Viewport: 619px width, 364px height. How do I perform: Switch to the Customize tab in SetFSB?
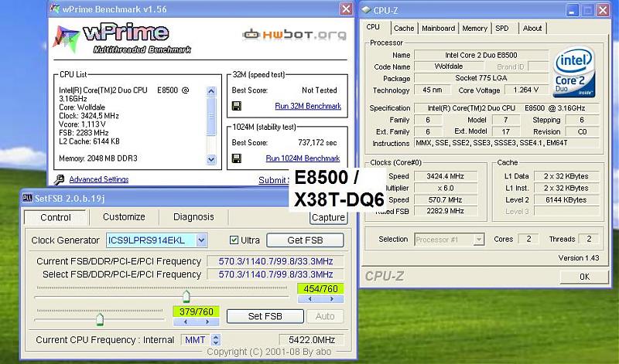click(124, 217)
